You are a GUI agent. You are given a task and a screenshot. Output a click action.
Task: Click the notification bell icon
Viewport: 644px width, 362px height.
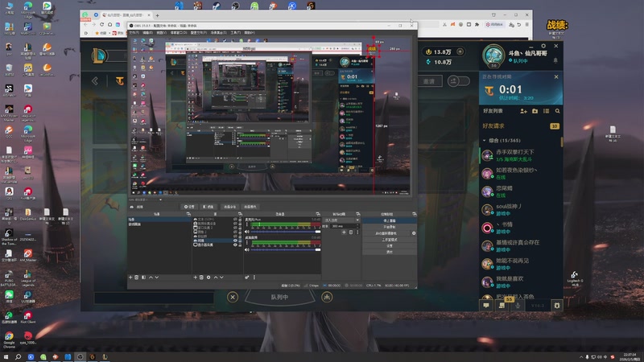pyautogui.click(x=555, y=61)
